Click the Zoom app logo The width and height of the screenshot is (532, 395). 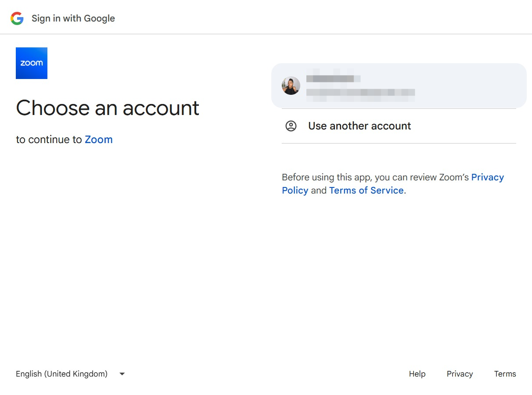32,63
